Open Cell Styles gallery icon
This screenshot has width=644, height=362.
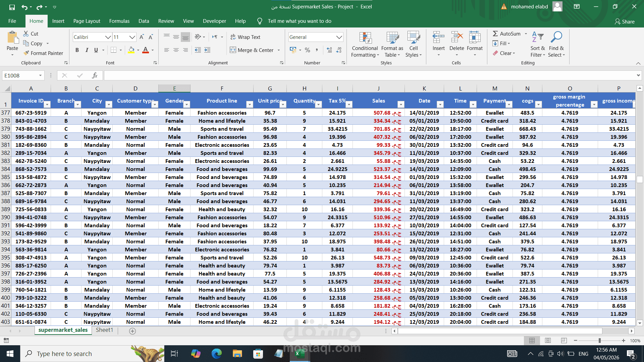pyautogui.click(x=414, y=38)
